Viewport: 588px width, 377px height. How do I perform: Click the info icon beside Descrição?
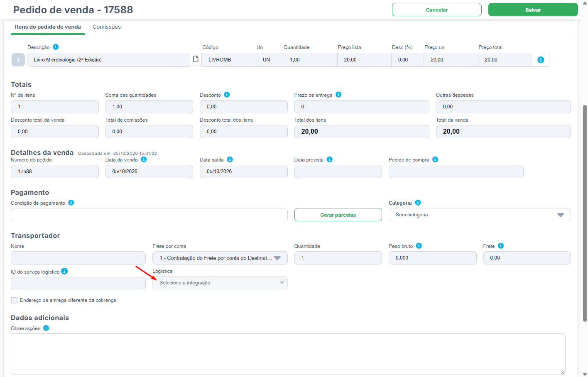click(56, 47)
